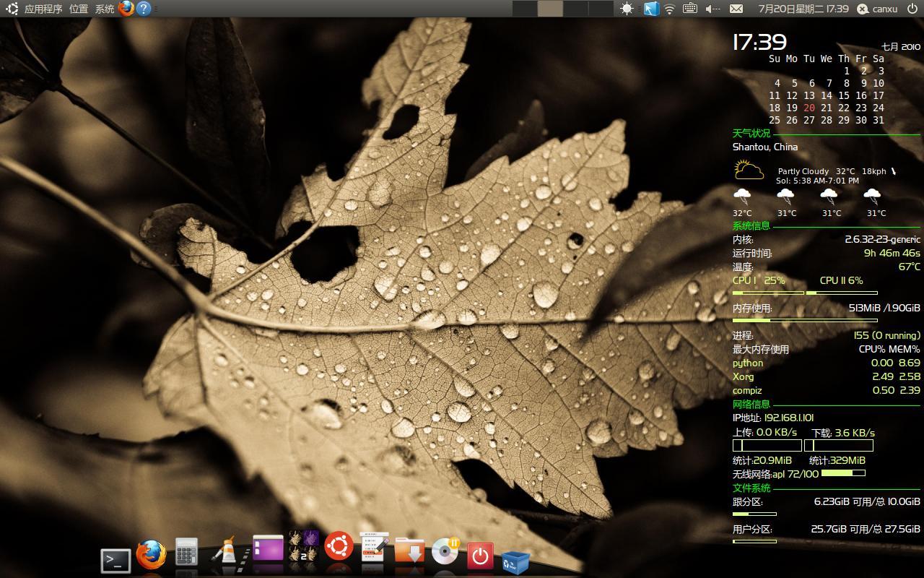Click the red power button in the dock
924x578 pixels.
click(480, 557)
